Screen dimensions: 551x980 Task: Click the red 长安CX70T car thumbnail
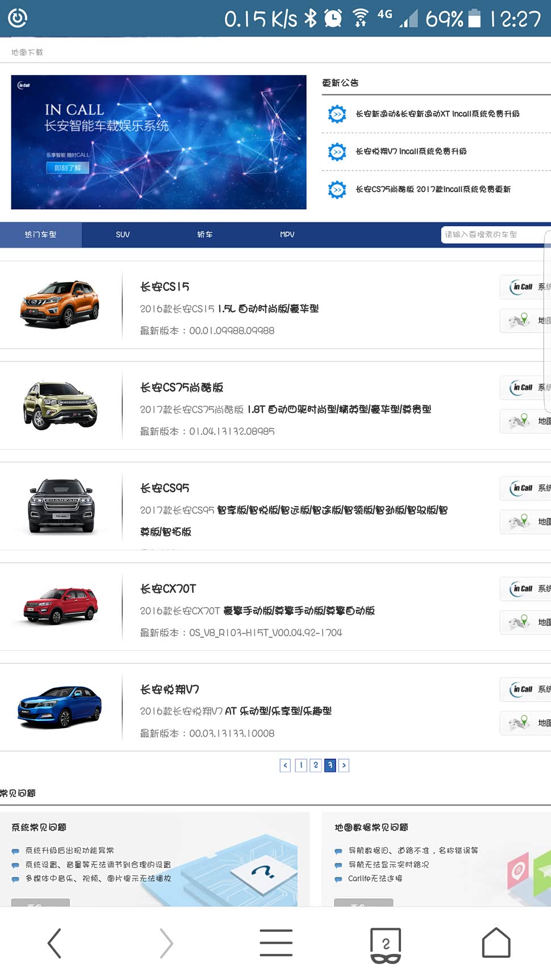point(61,607)
